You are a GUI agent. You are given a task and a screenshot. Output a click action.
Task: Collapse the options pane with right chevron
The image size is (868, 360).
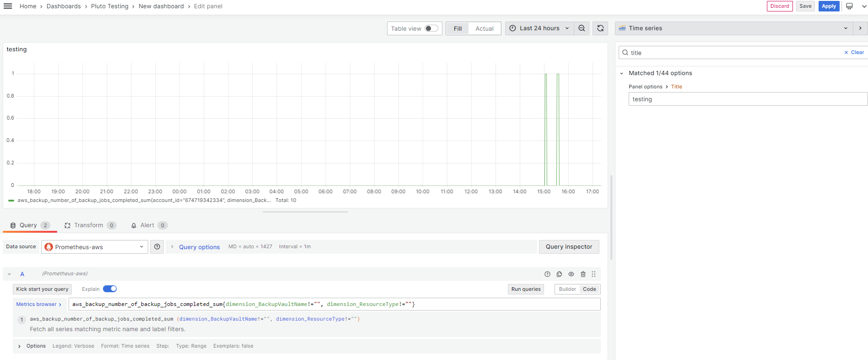[860, 28]
